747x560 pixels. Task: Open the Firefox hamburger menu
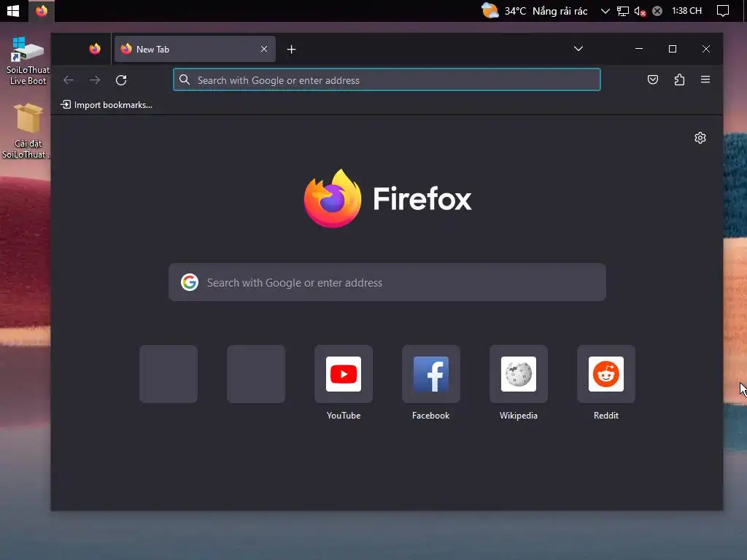coord(705,79)
